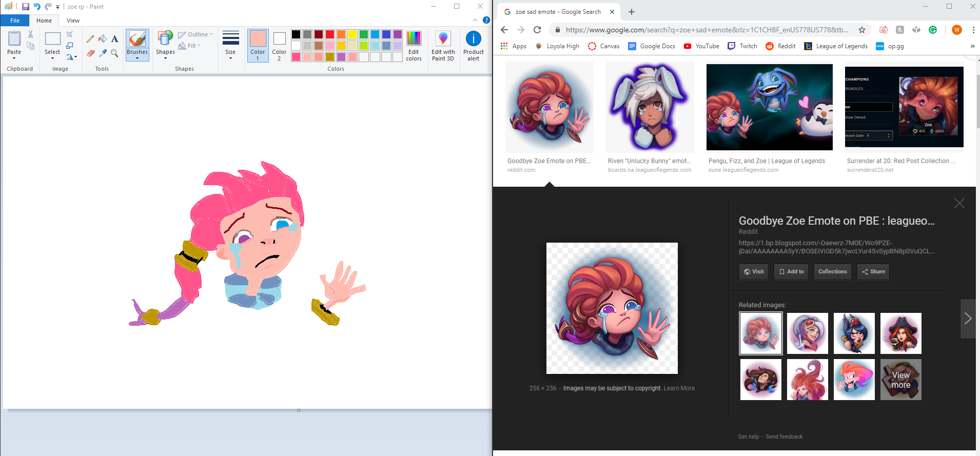The width and height of the screenshot is (980, 456).
Task: Switch to the Home ribbon tab
Action: click(44, 21)
